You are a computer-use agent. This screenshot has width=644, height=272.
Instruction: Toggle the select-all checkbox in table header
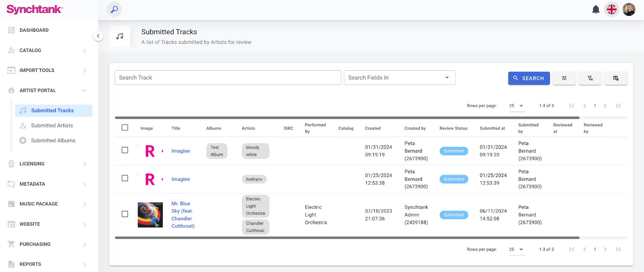click(125, 128)
